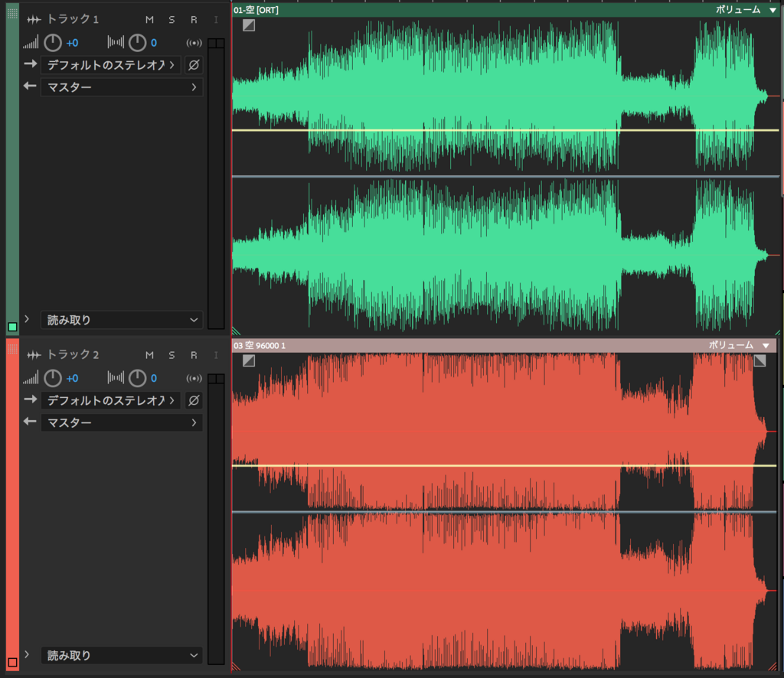Click Track 1 volume level icon
784x678 pixels.
31,43
